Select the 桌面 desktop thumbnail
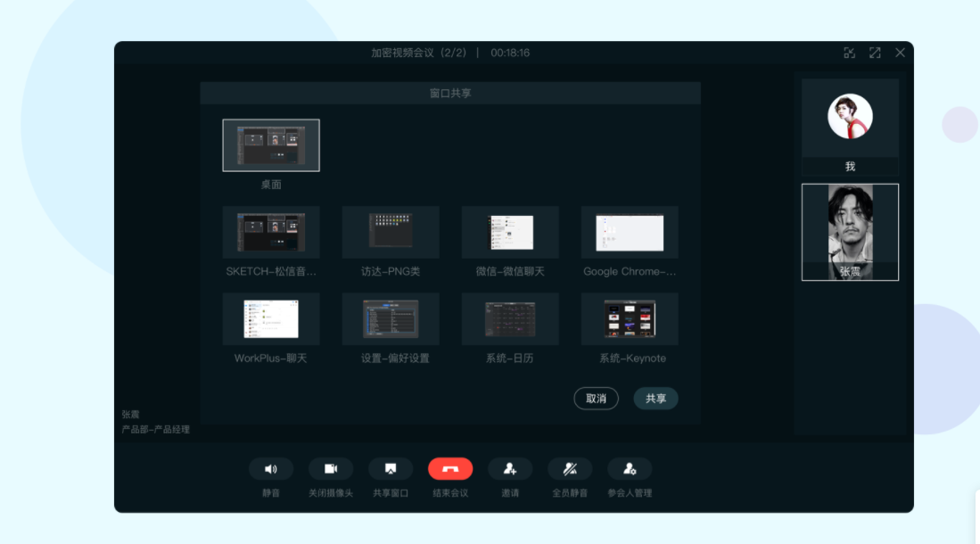 pos(271,145)
